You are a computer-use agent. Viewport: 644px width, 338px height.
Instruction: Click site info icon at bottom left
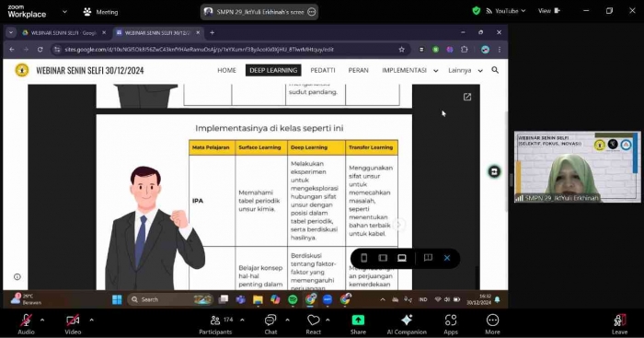pyautogui.click(x=17, y=276)
